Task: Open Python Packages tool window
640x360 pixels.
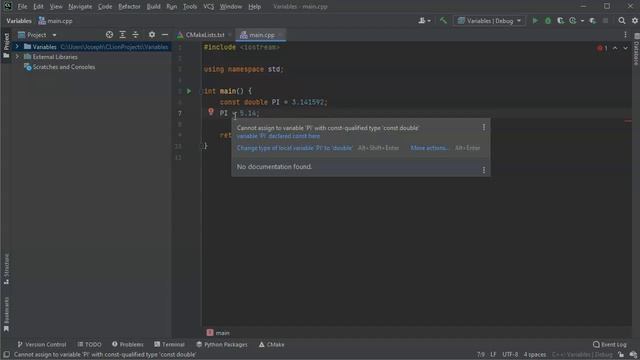Action: 222,344
